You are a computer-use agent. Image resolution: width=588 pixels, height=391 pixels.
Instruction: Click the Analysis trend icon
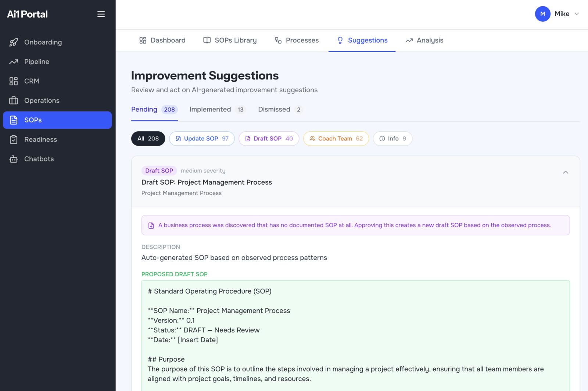[409, 40]
